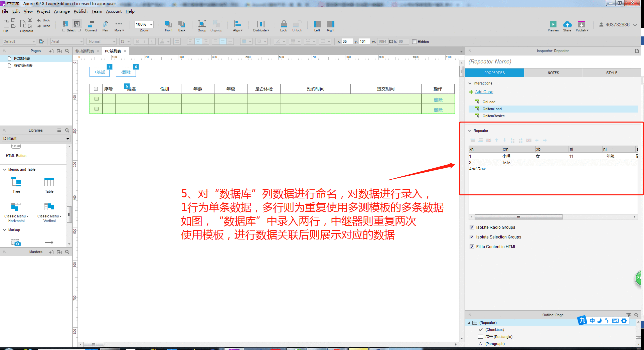Click the Save disk icon
The width and height of the screenshot is (644, 350).
point(13,20)
